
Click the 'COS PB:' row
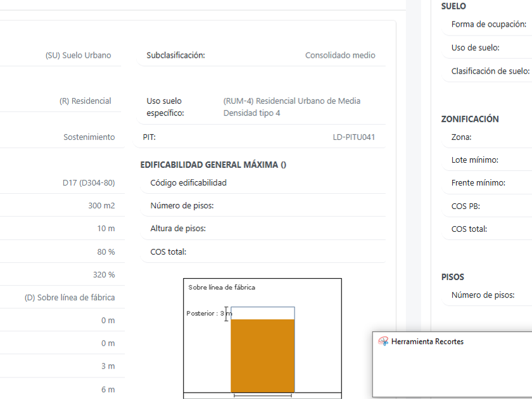coord(487,206)
